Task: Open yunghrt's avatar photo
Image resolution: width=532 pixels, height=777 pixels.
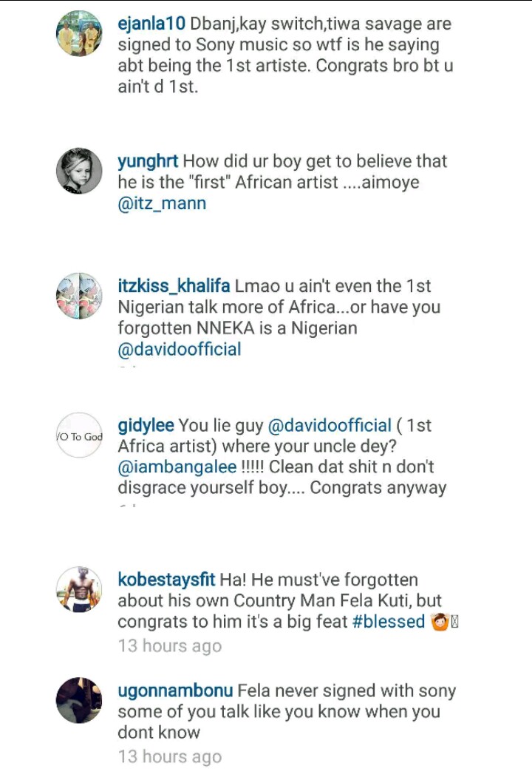Action: [x=79, y=172]
